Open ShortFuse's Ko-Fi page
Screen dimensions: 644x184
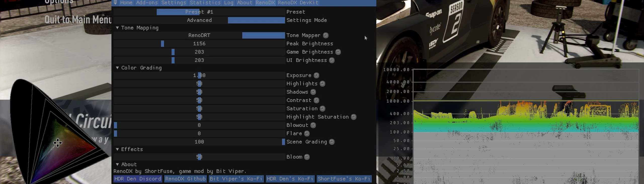(x=344, y=179)
